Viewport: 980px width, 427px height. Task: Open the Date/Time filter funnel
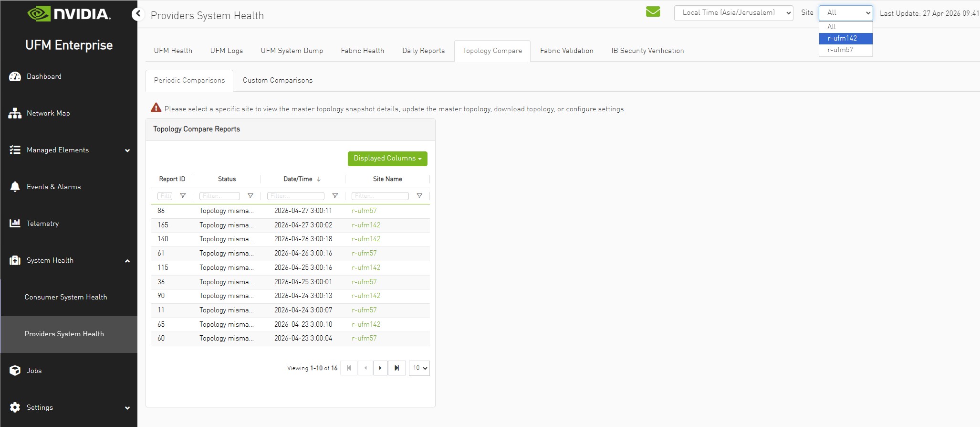(335, 196)
